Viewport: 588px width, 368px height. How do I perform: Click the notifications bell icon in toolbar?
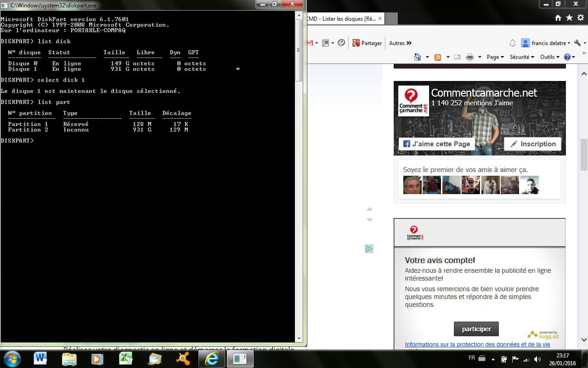point(513,43)
